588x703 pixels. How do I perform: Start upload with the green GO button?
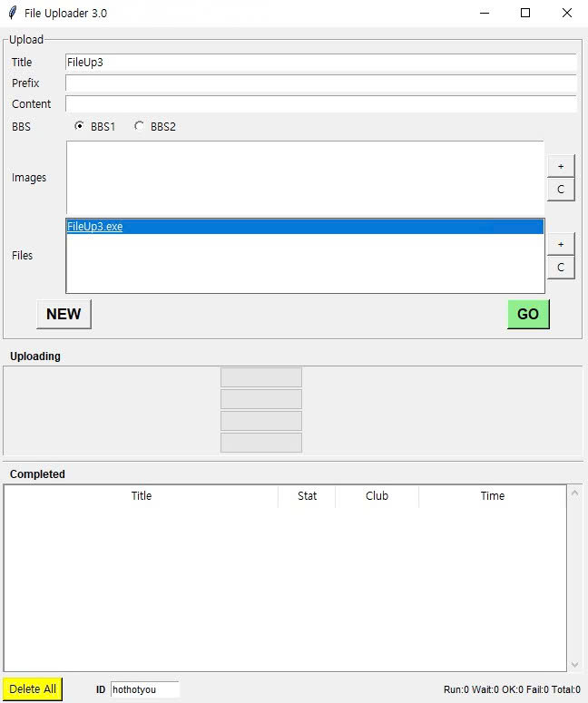click(x=528, y=314)
